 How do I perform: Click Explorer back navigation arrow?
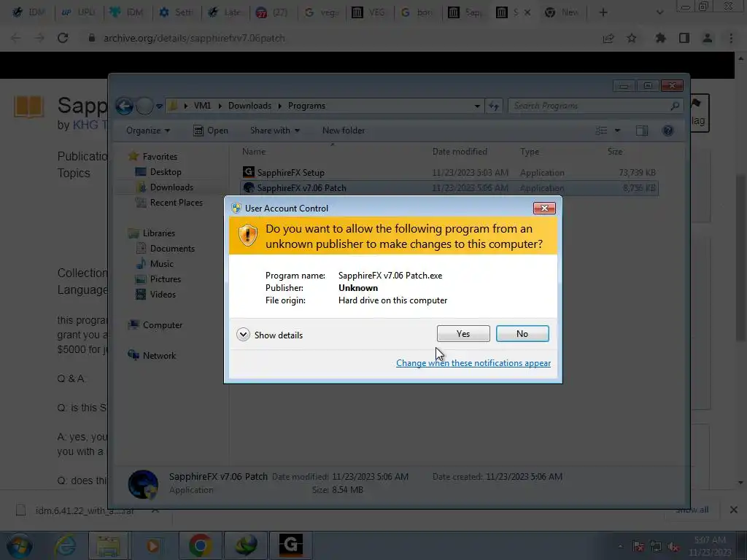pyautogui.click(x=124, y=106)
